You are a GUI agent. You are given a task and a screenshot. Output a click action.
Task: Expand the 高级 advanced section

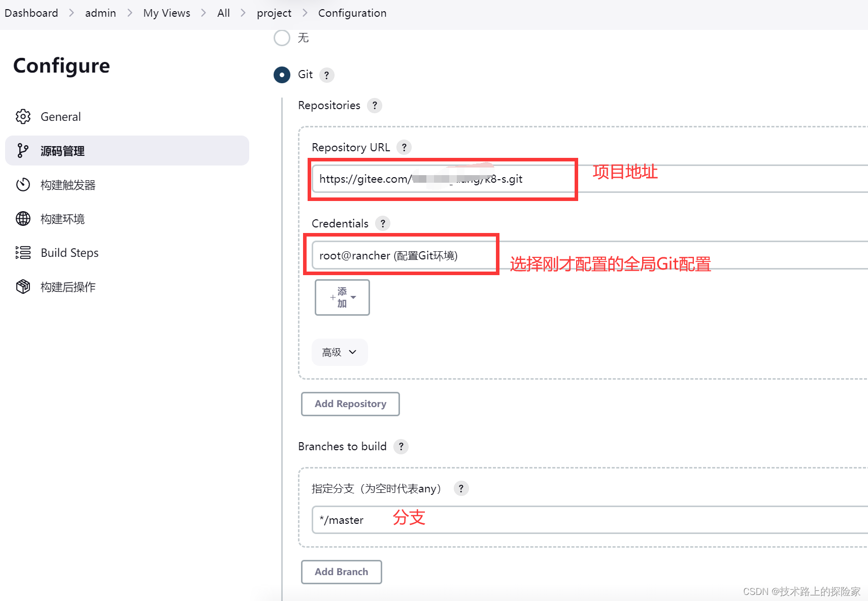coord(340,352)
